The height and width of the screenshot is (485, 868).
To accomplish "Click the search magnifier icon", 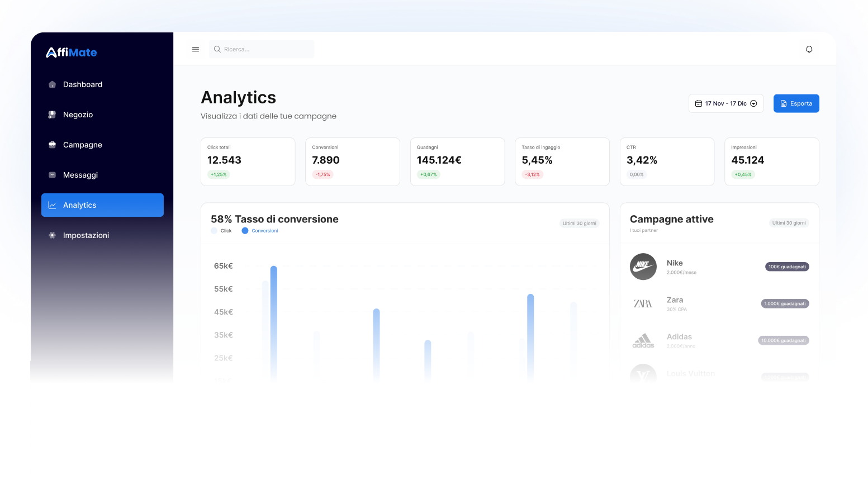I will pyautogui.click(x=217, y=49).
